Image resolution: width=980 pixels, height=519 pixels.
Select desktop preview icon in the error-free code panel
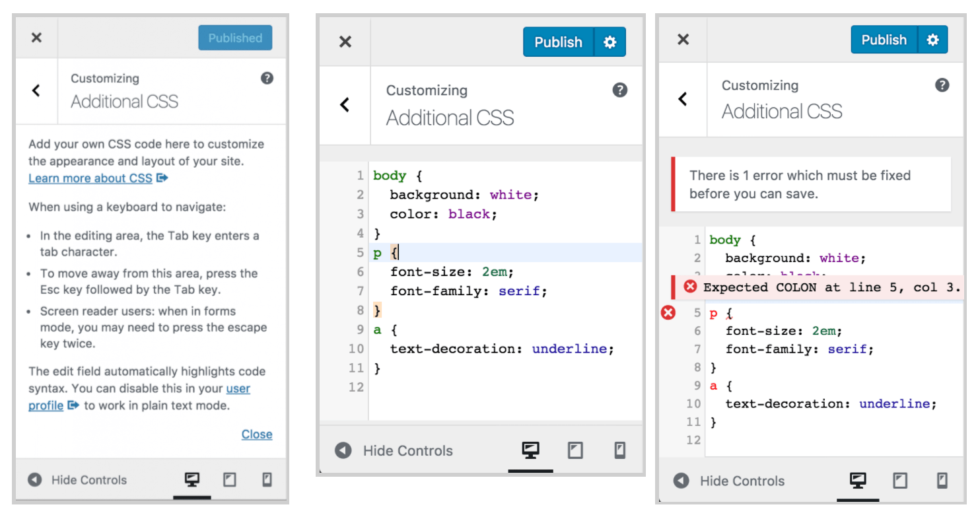[530, 450]
